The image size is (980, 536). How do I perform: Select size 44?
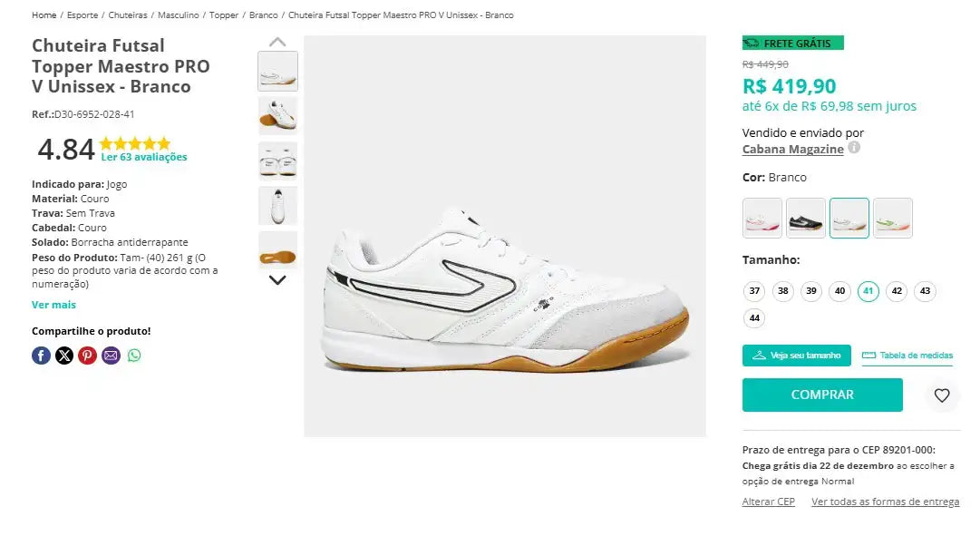[x=754, y=317]
